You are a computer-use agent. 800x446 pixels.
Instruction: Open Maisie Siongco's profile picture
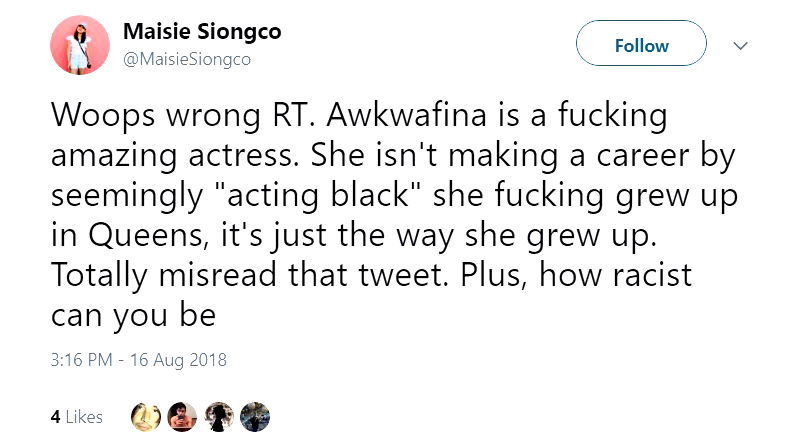[x=81, y=46]
